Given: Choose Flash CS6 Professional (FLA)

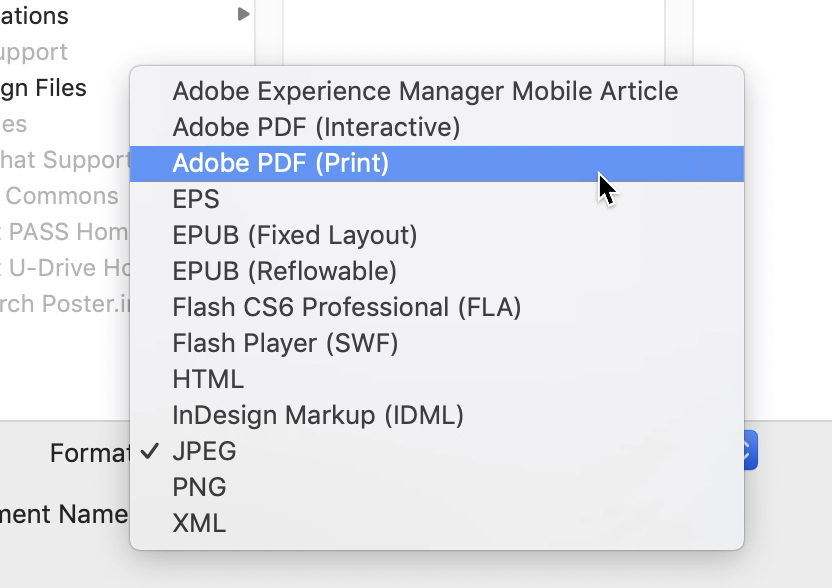Looking at the screenshot, I should (437, 307).
